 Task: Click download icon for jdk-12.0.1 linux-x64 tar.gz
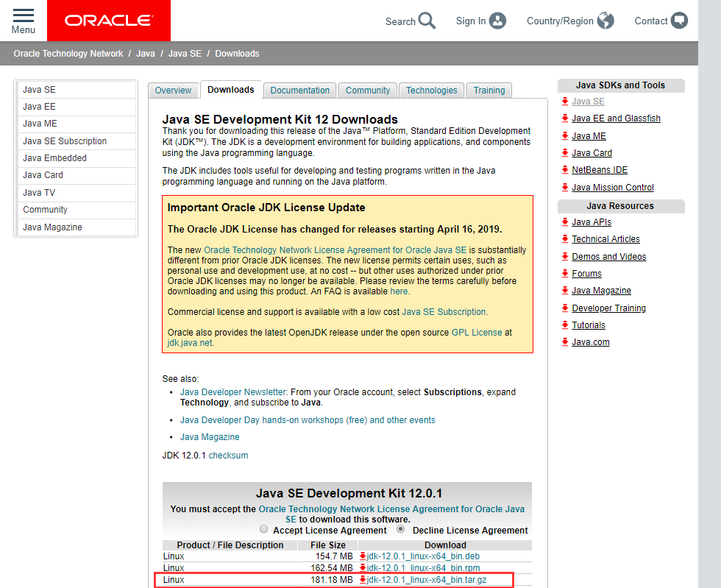[x=363, y=580]
